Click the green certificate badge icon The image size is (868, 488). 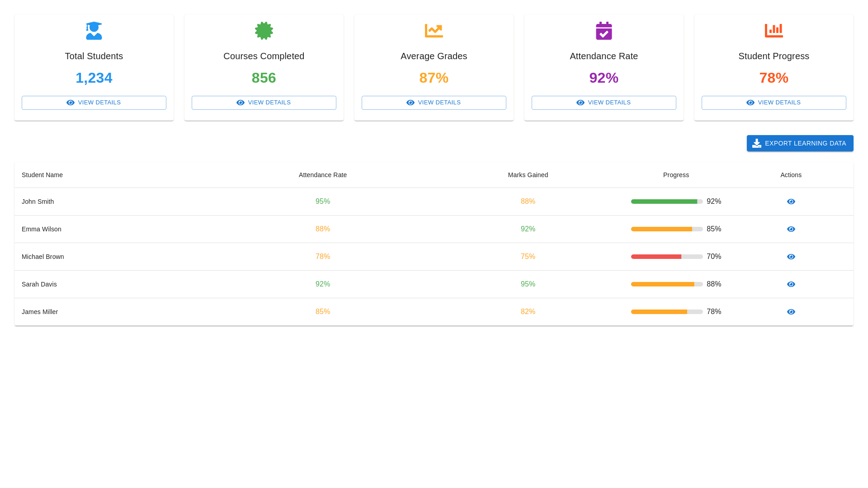point(264,31)
